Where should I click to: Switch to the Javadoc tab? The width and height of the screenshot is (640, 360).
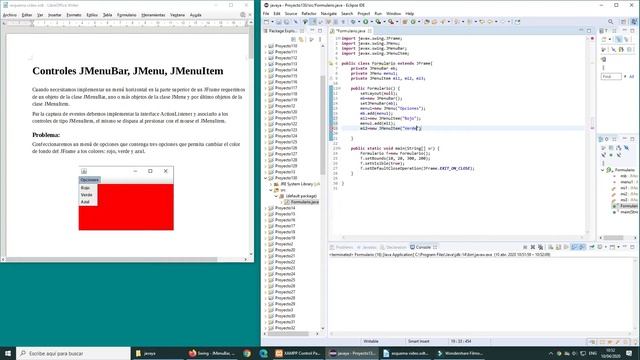pos(367,247)
